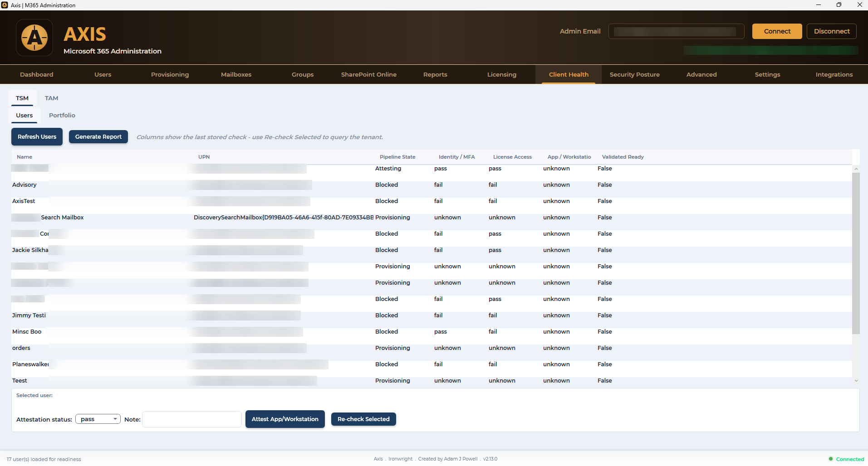Go to the Mailboxes tab
This screenshot has width=868, height=466.
[236, 74]
